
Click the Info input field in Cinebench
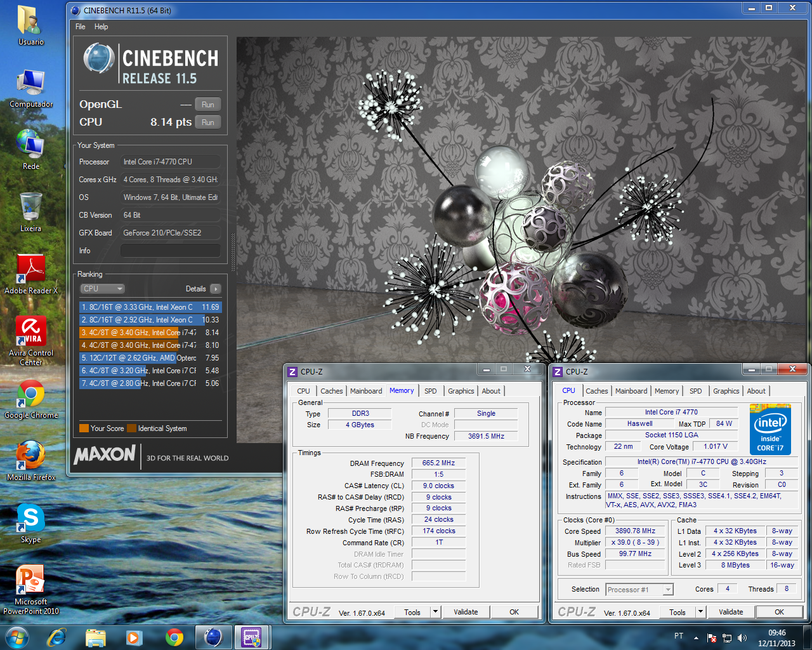(171, 251)
